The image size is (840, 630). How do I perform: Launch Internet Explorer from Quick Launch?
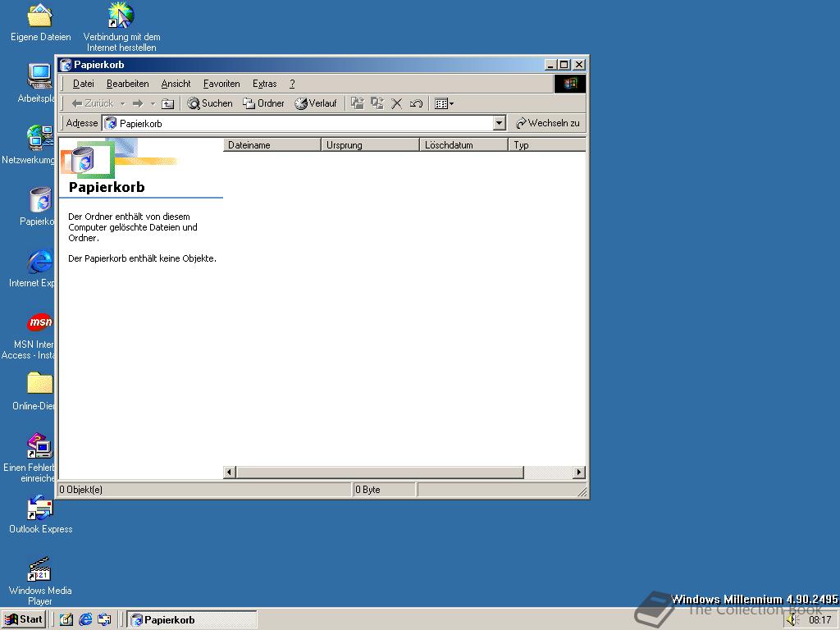[x=85, y=619]
